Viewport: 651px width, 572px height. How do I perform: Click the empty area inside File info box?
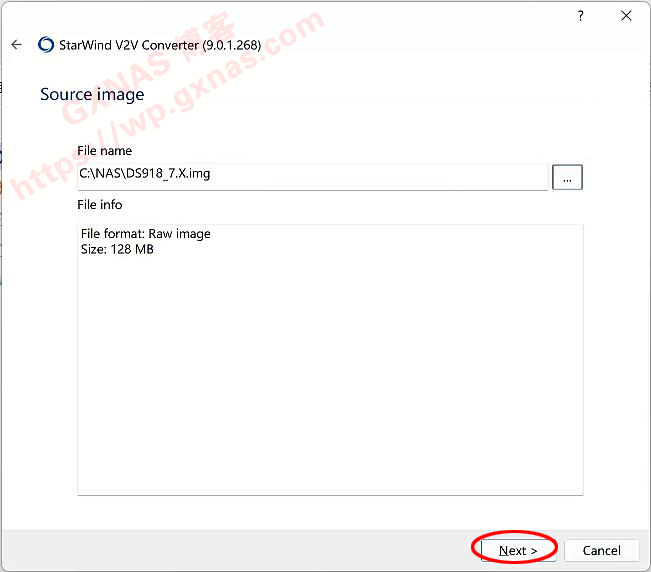330,380
